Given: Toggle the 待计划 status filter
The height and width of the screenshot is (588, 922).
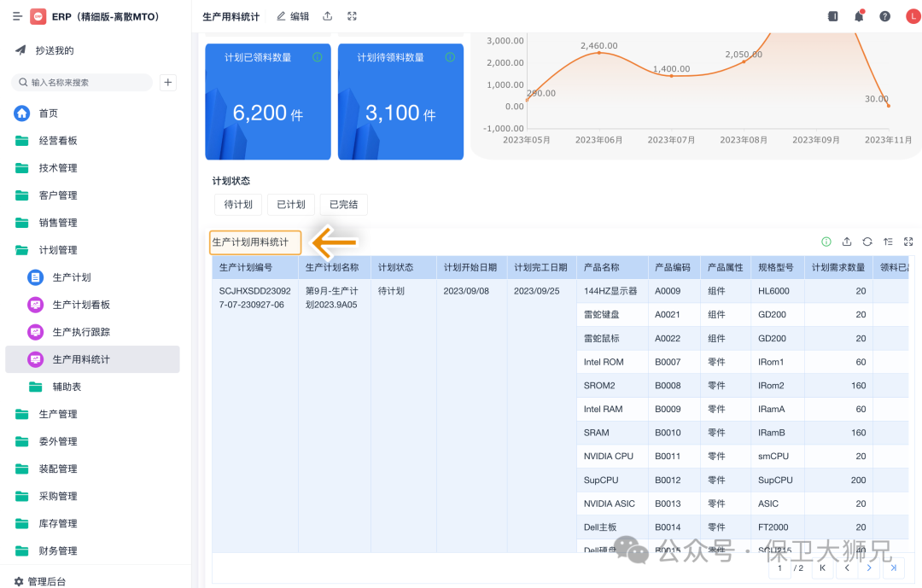Looking at the screenshot, I should coord(238,205).
